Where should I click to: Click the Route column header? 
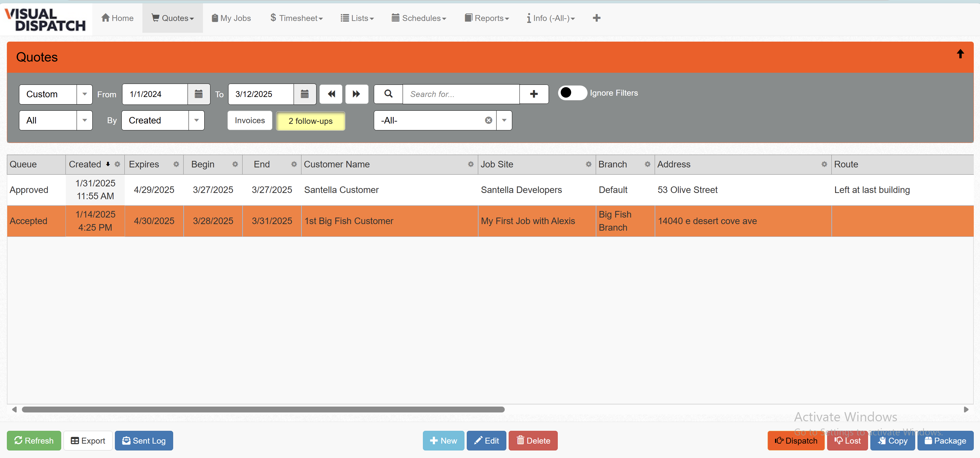coord(902,164)
